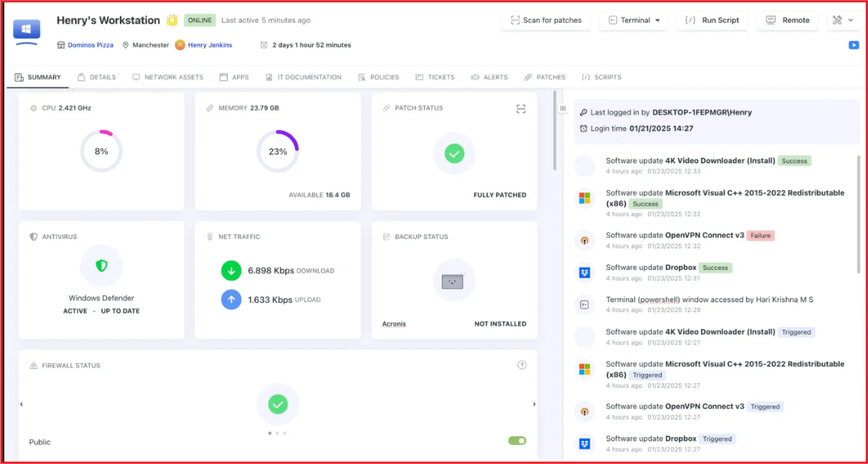Open Remote session via the Remote icon

pyautogui.click(x=771, y=20)
